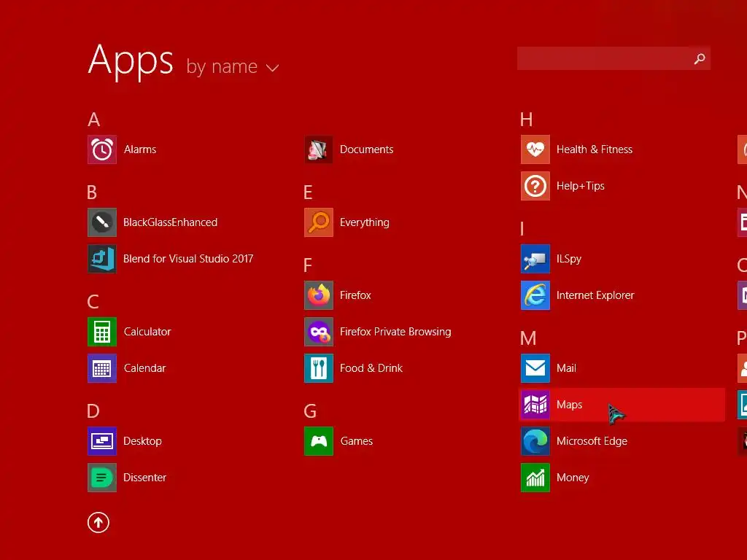Click the 'Maps' label
Viewport: 747px width, 560px height.
tap(569, 405)
